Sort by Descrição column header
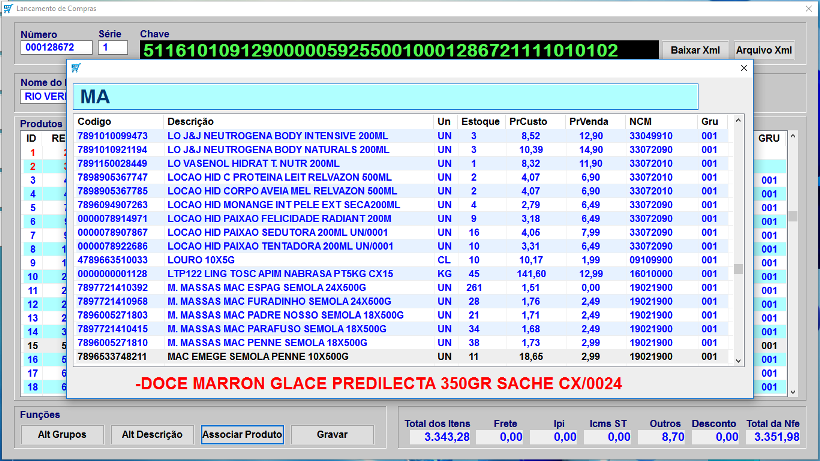The image size is (820, 461). pyautogui.click(x=298, y=122)
